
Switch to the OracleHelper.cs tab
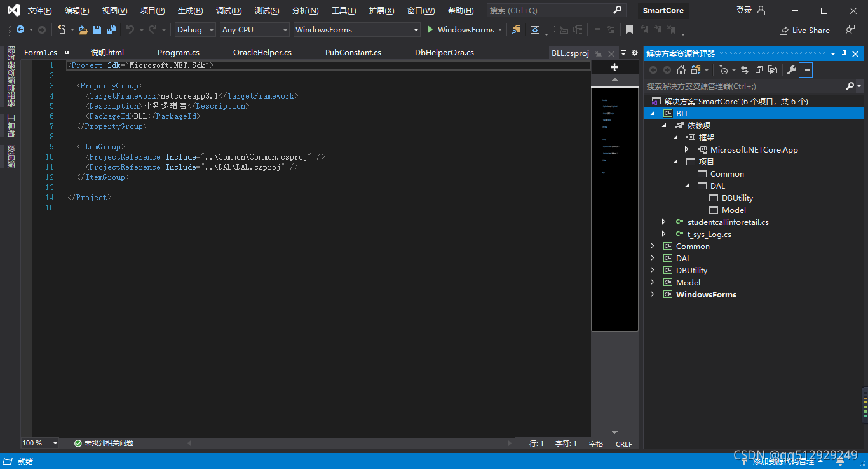click(262, 53)
